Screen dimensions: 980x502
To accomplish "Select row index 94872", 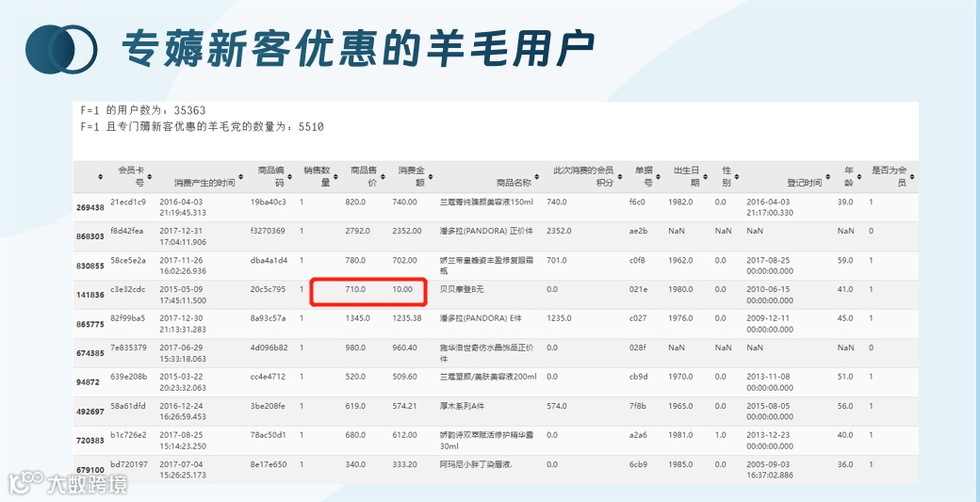I will [89, 382].
